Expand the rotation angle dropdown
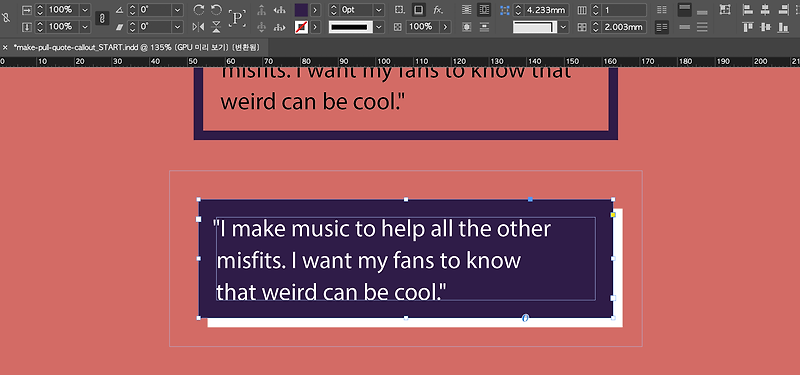The image size is (800, 375). [x=177, y=10]
